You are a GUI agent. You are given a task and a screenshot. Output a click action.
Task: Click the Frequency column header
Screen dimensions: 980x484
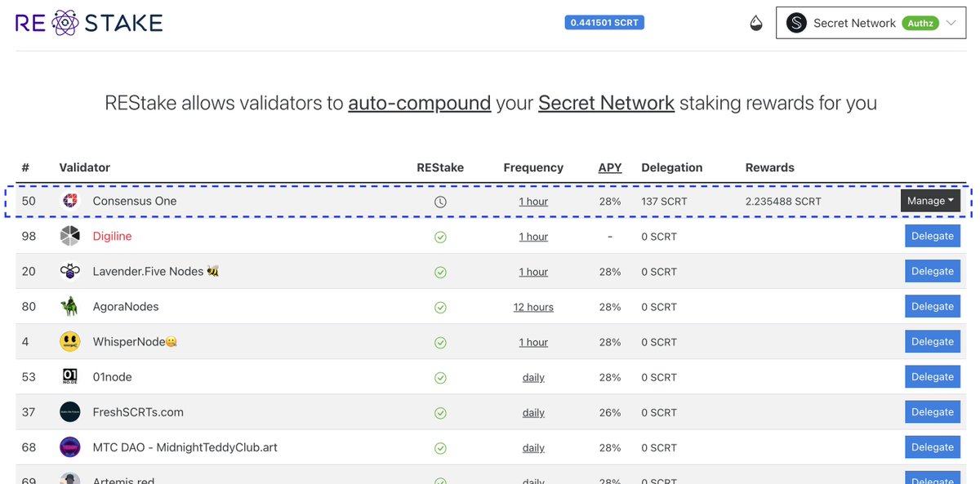(x=533, y=167)
